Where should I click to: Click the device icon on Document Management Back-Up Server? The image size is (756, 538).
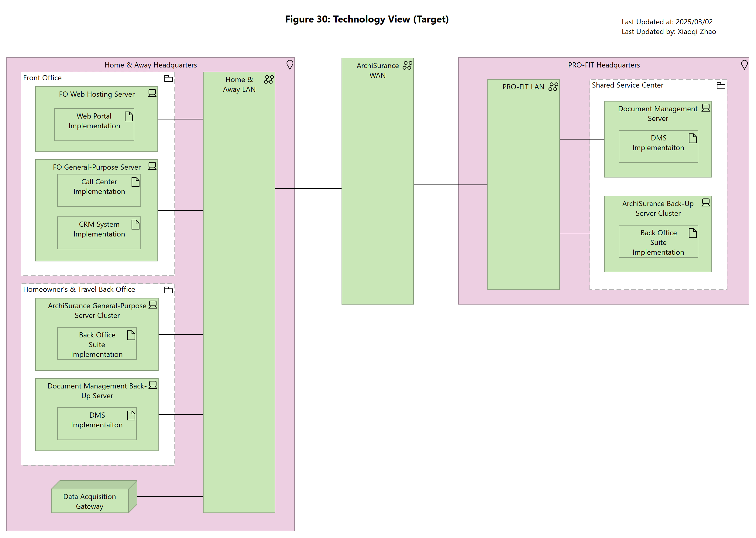coord(153,385)
